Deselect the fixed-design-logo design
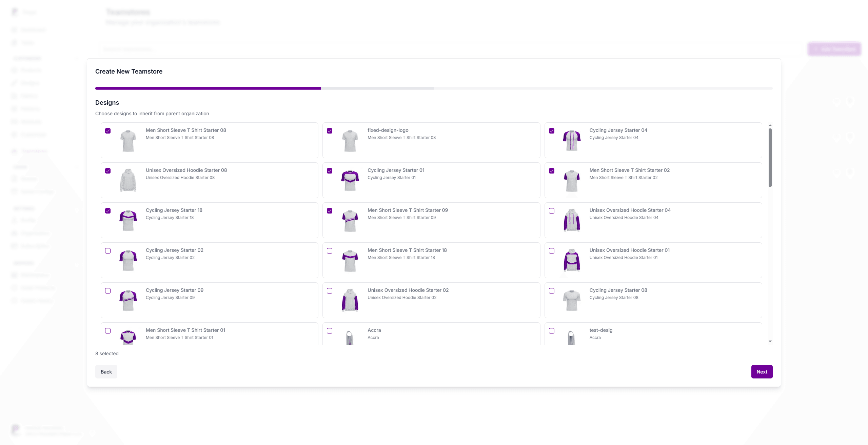Viewport: 868px width, 445px height. coord(330,130)
